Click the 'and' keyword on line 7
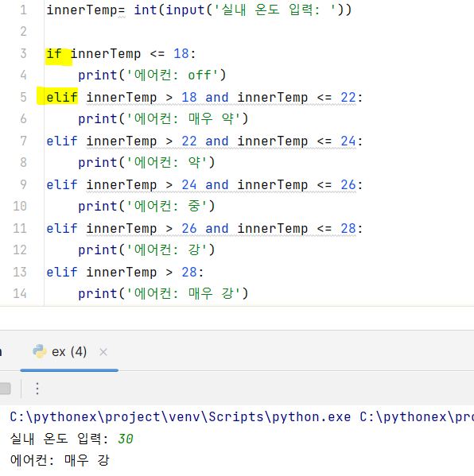 coord(217,141)
